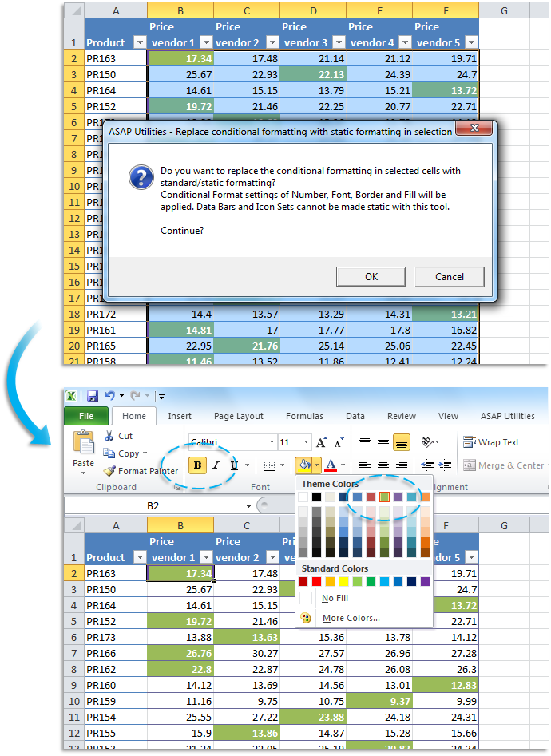
Task: Open the Calibri font name dropdown
Action: [x=272, y=442]
